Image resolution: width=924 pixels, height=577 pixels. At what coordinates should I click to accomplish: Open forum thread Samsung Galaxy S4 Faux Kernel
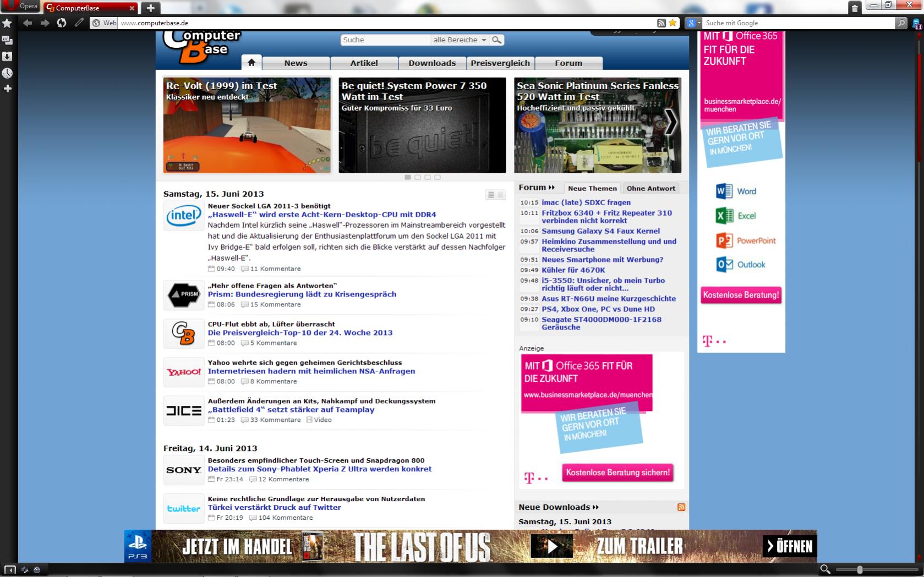tap(601, 231)
